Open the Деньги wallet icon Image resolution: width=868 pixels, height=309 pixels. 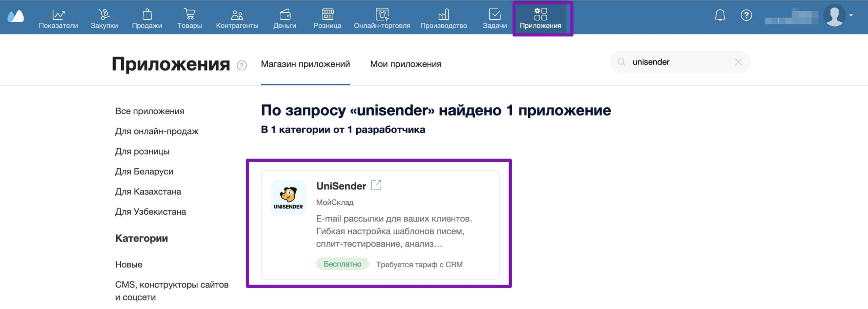tap(285, 14)
